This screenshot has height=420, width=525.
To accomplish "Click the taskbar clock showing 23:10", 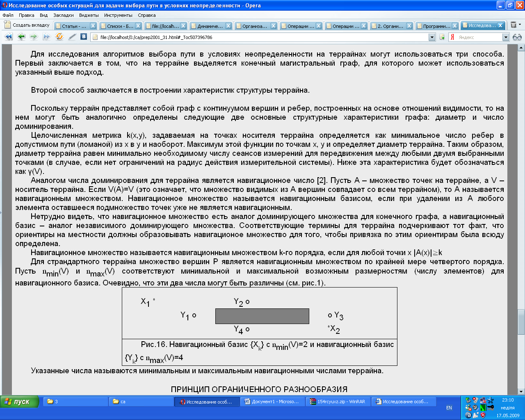I will coord(508,400).
